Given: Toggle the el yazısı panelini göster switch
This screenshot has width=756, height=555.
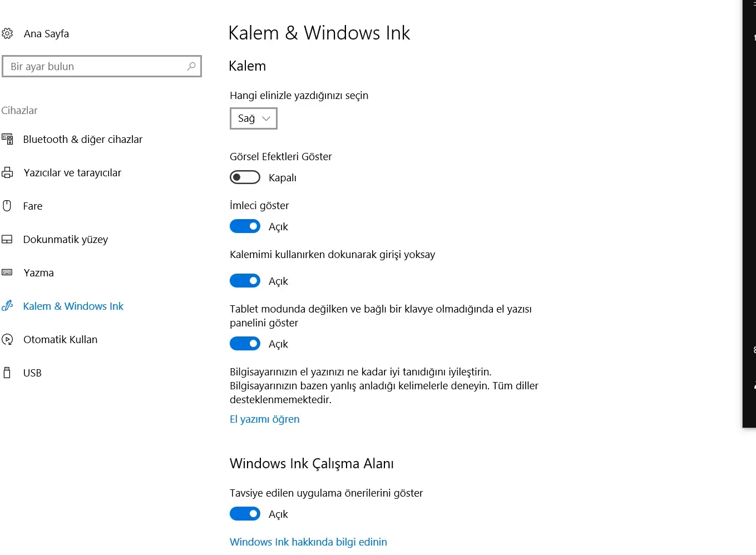Looking at the screenshot, I should (245, 344).
